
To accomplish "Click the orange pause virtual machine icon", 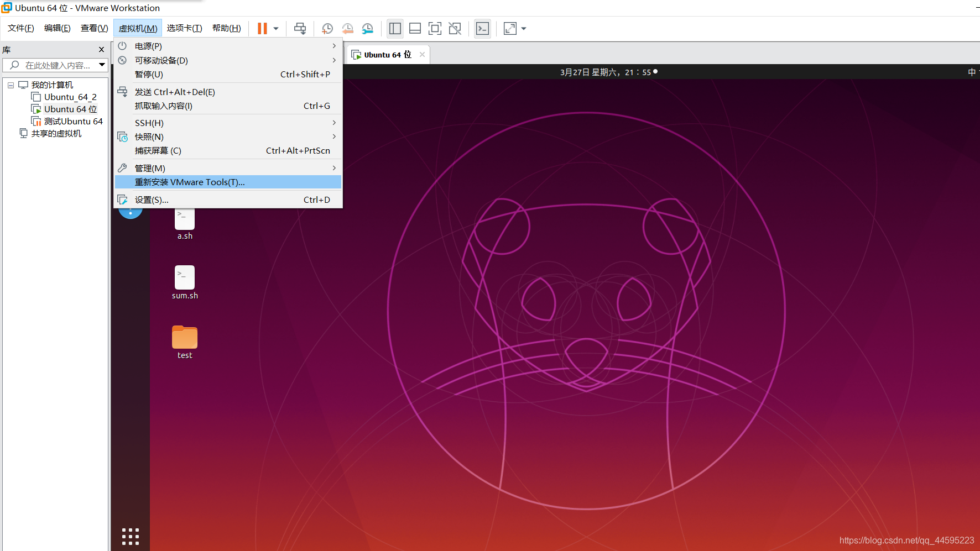I will (x=262, y=28).
